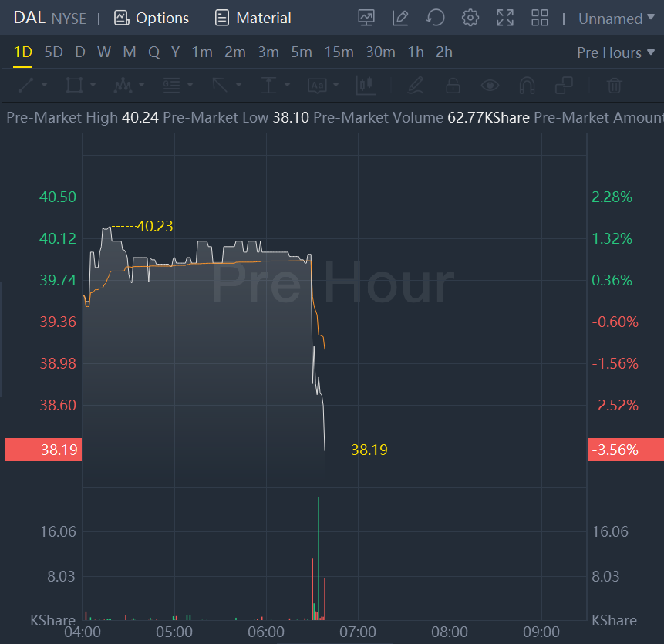Open the Options button
Screen dimensions: 664x644
(151, 18)
